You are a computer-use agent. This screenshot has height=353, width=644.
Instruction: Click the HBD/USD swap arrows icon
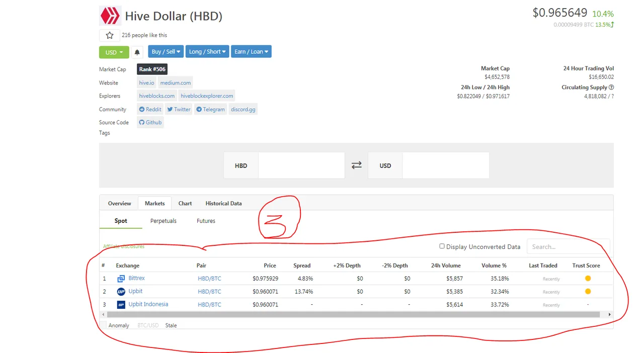pyautogui.click(x=356, y=165)
